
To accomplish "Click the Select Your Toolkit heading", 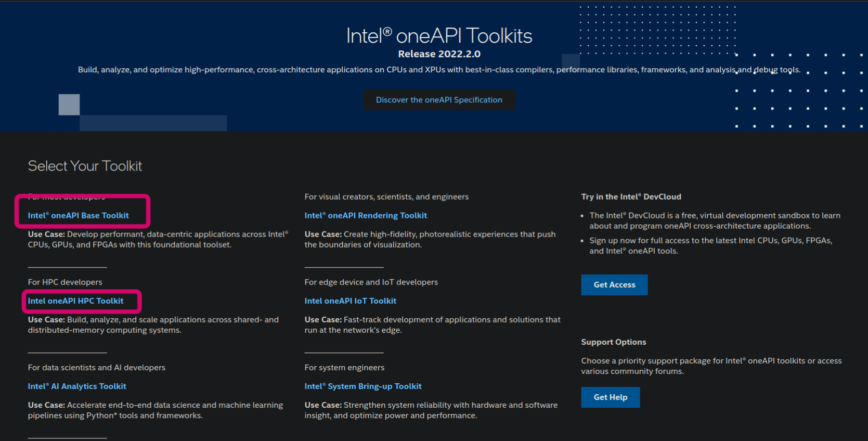I will 85,166.
